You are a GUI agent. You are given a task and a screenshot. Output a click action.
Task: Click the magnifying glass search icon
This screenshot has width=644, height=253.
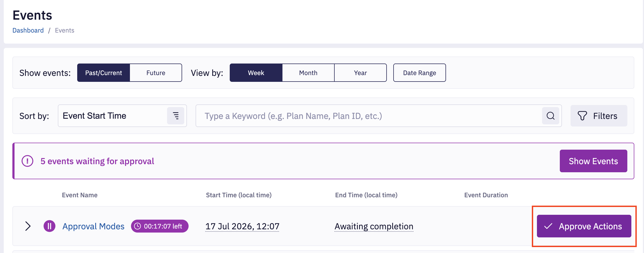tap(550, 116)
